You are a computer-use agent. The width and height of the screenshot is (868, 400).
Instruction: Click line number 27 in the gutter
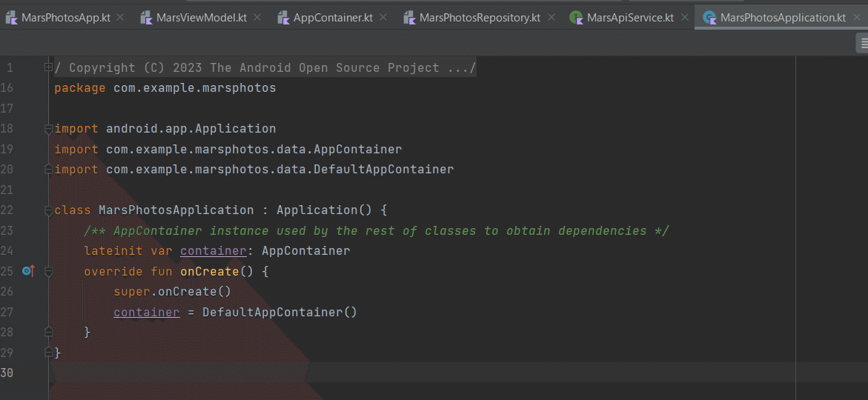coord(7,312)
